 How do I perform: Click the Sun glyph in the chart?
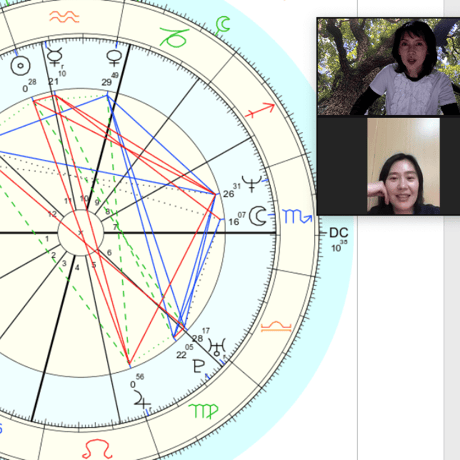coord(20,66)
